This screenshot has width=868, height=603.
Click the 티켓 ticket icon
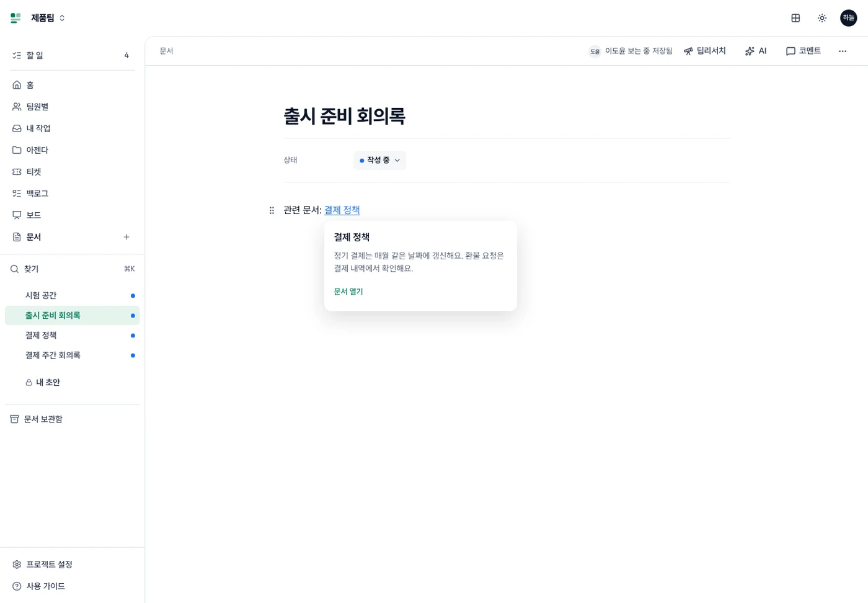click(17, 172)
